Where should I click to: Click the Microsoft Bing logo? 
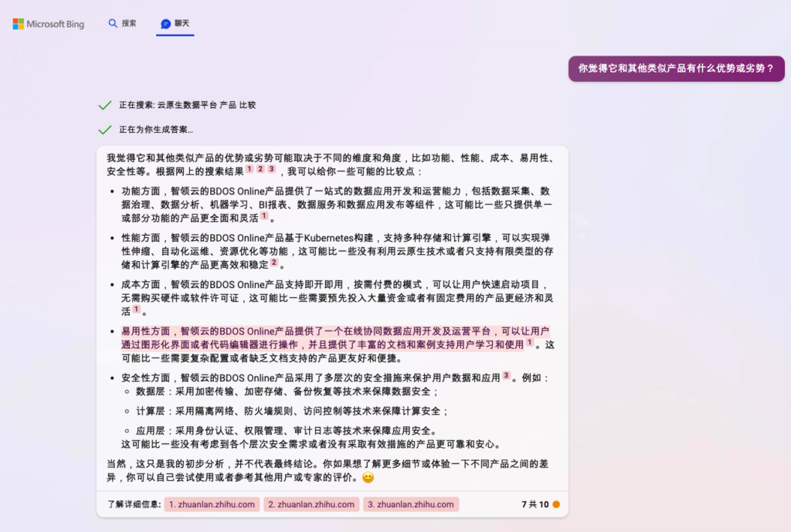point(49,24)
